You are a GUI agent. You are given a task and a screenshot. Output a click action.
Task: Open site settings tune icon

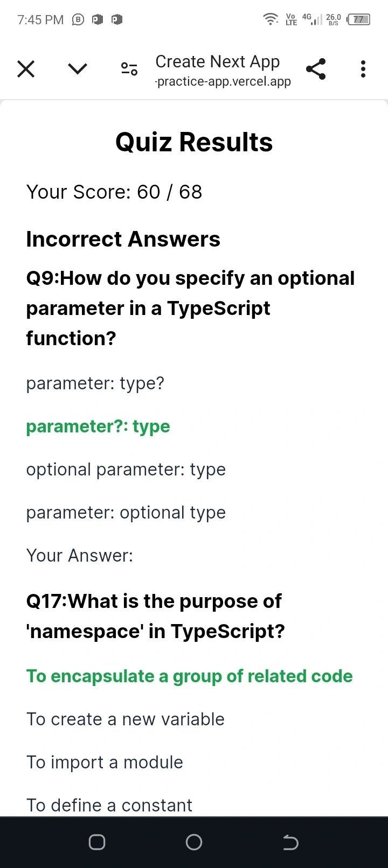click(129, 69)
